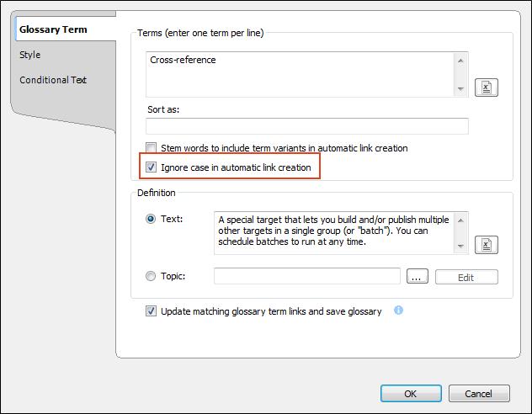Click scroll up arrow in Terms box
Viewport: 532px width, 414px height.
pyautogui.click(x=460, y=61)
